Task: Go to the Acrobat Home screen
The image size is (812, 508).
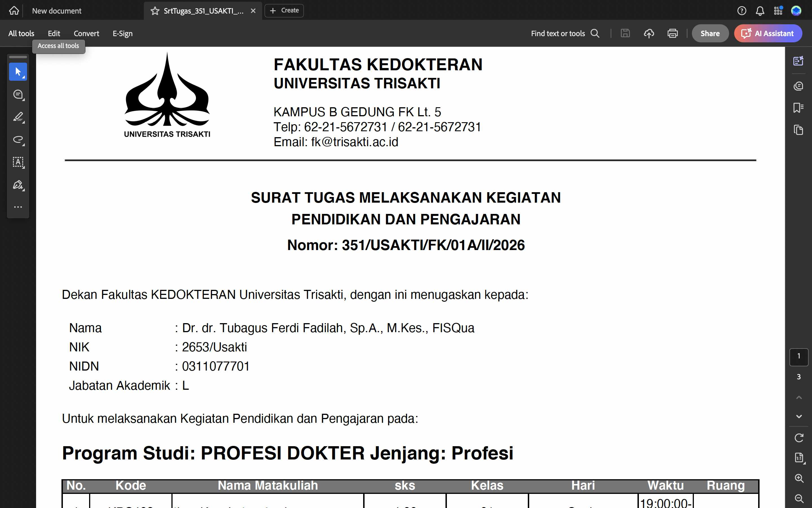Action: 14,11
